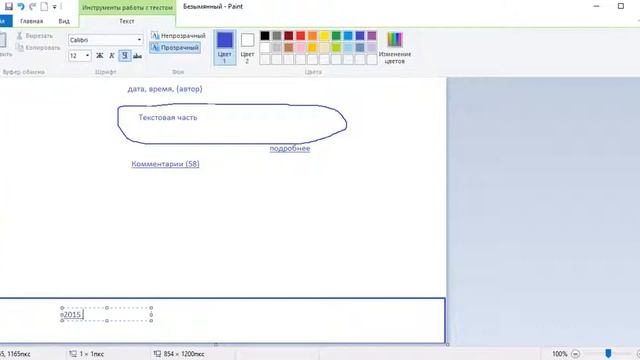Pick the lavender palette swatch
This screenshot has width=640, height=360.
[x=371, y=48]
